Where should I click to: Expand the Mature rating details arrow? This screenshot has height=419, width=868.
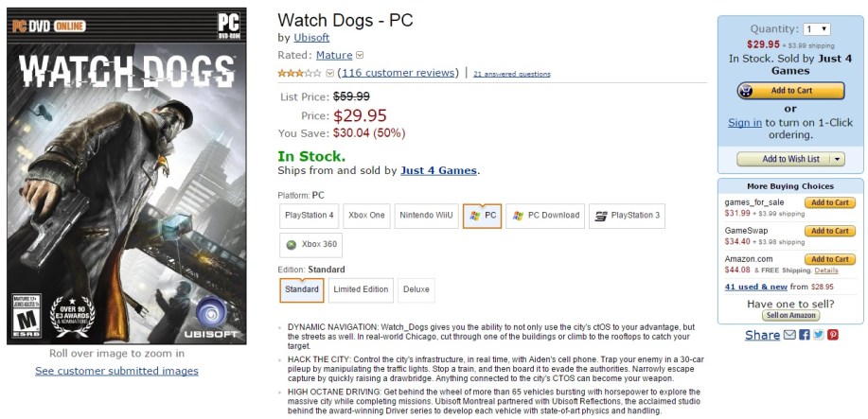[360, 56]
